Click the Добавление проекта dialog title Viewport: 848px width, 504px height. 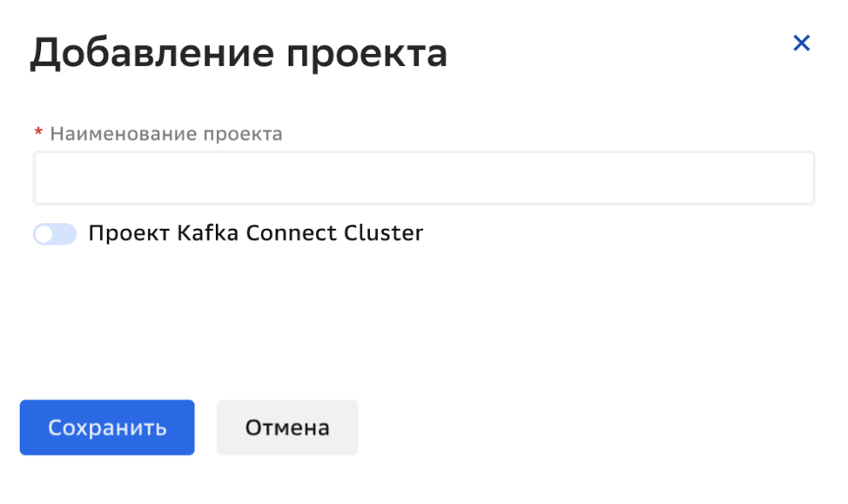coord(239,52)
